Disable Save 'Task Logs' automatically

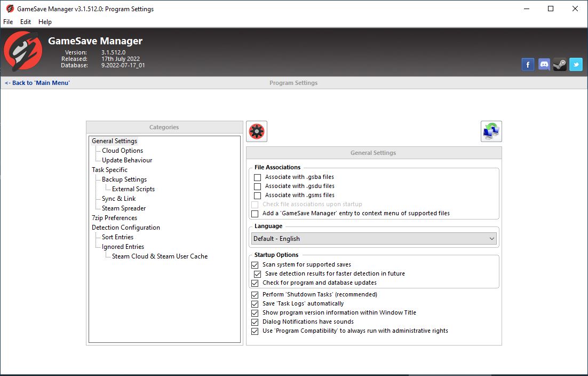pyautogui.click(x=255, y=304)
